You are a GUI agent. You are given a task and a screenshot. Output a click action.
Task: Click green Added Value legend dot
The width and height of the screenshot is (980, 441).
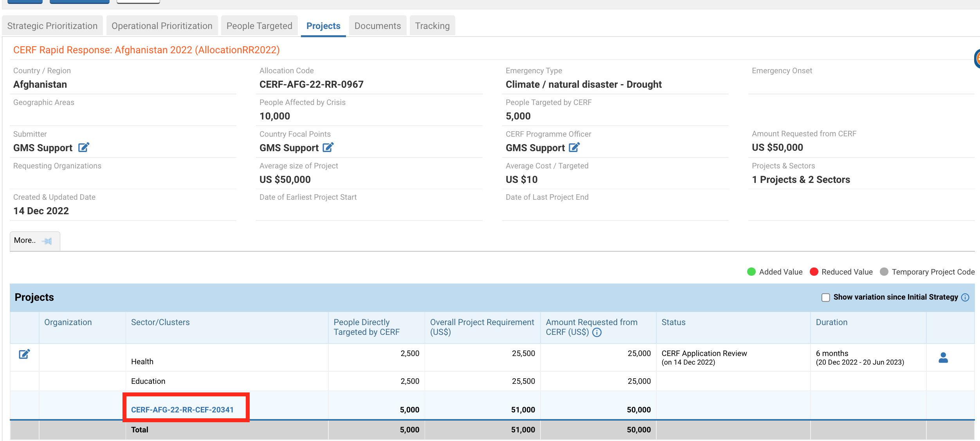(751, 272)
